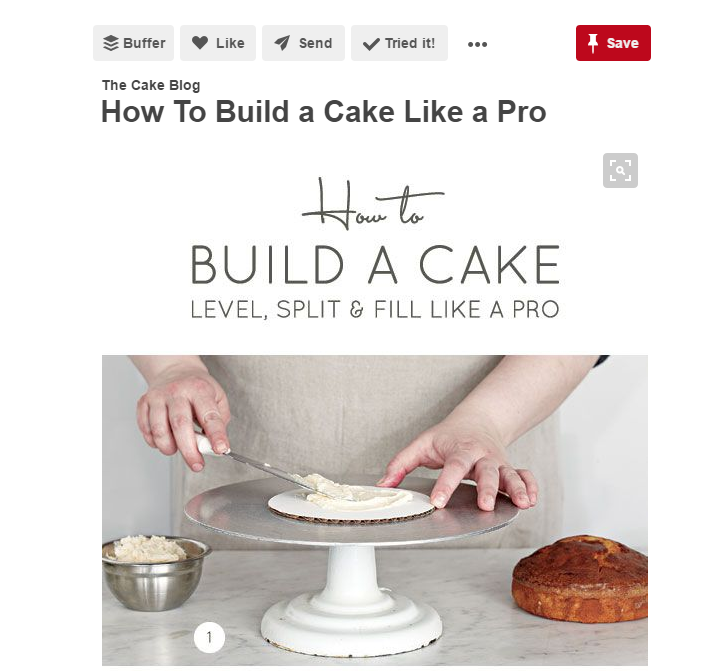Click the paper plane Send icon

[x=282, y=43]
